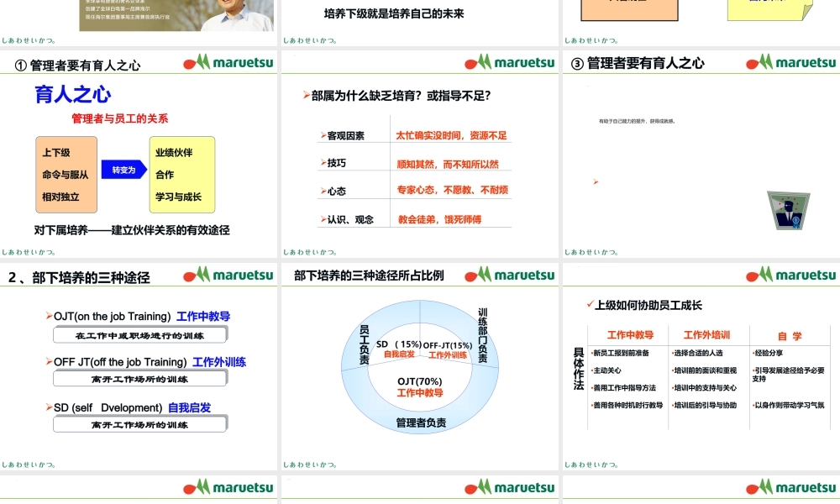Select slide titled 2、部下培养的三种途径

click(139, 367)
